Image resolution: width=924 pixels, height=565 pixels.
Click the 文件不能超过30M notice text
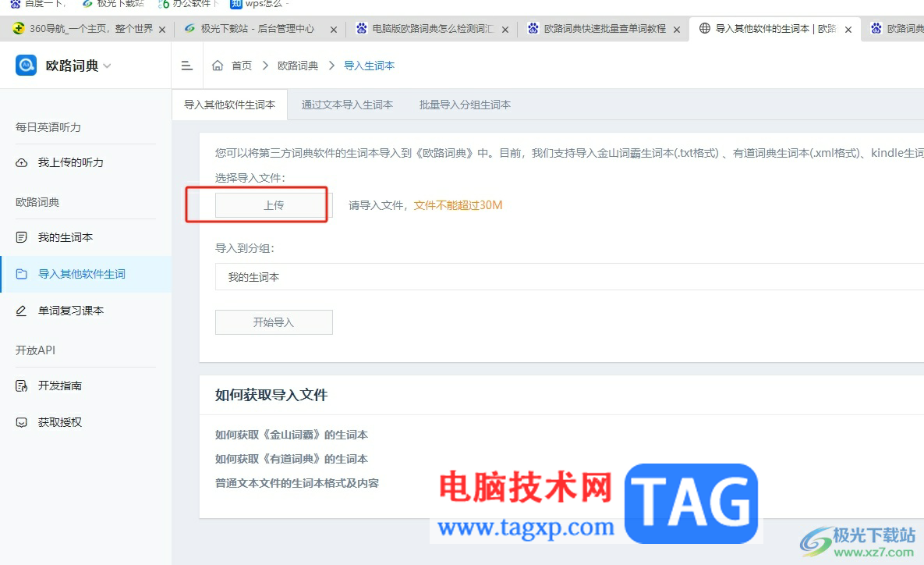point(458,205)
